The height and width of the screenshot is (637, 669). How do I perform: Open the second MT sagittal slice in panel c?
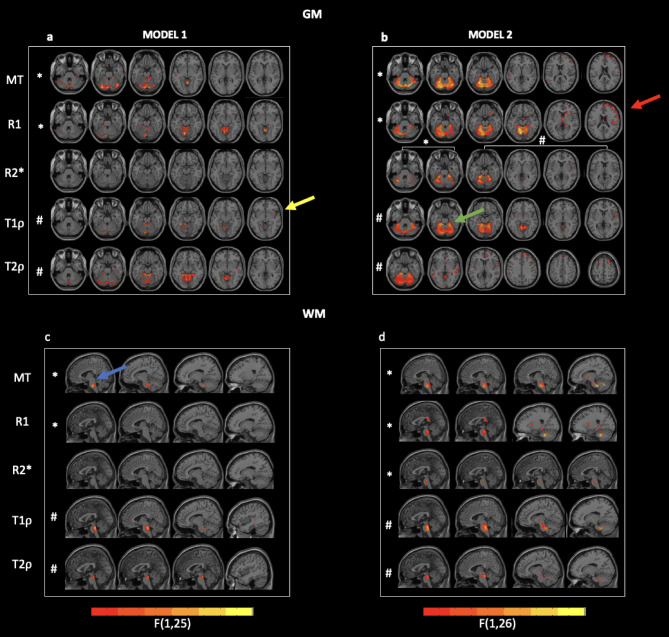click(x=144, y=373)
